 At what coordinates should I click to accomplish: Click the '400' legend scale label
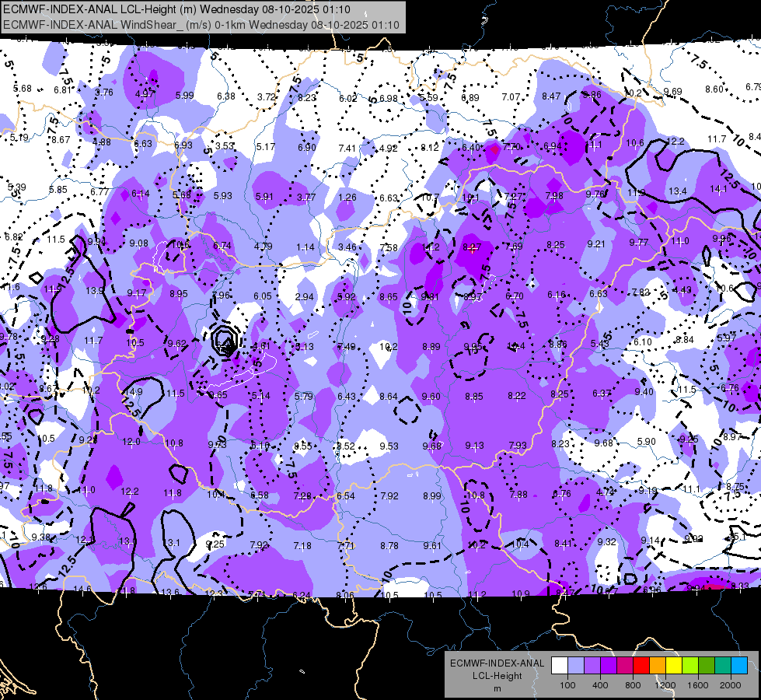click(x=600, y=685)
